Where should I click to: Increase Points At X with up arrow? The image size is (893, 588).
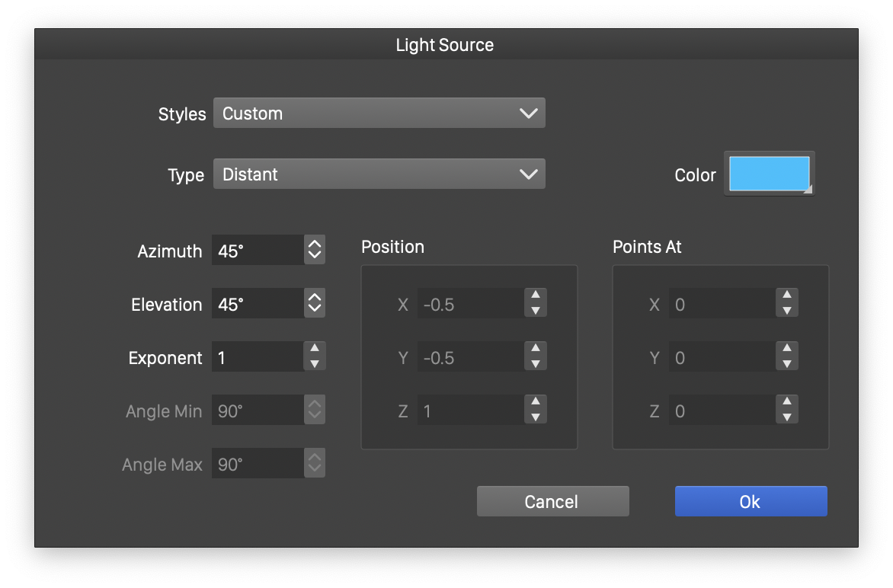787,296
